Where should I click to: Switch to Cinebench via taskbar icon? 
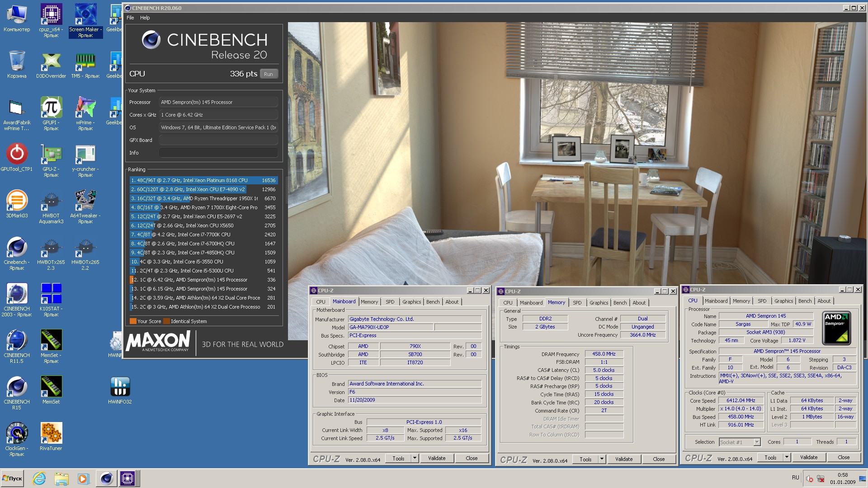tap(107, 479)
